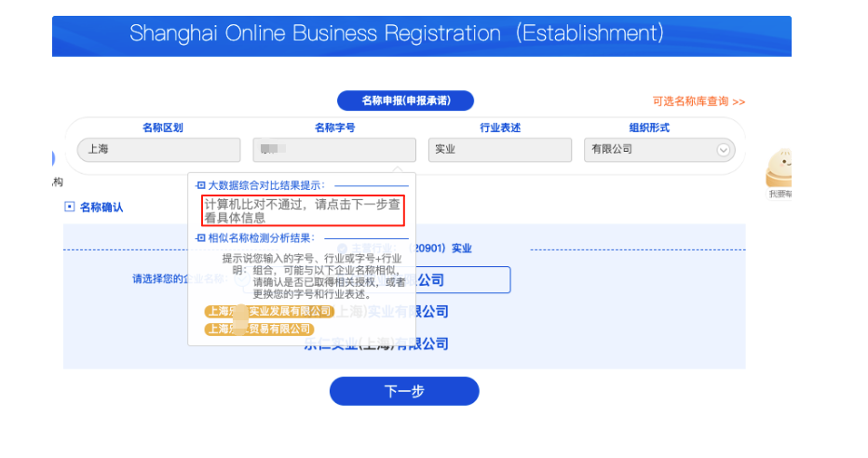Open the 可选名称库查询 link

(x=698, y=101)
